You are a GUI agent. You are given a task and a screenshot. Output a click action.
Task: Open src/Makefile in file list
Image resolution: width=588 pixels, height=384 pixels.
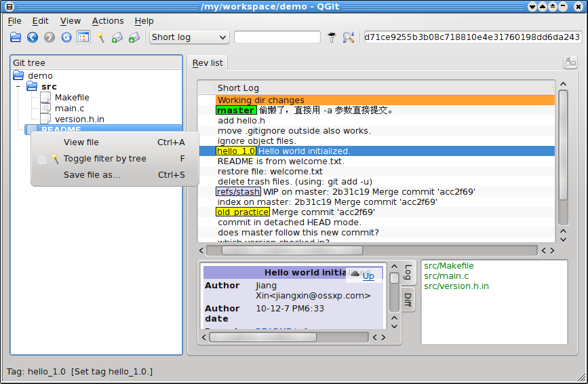pos(448,266)
